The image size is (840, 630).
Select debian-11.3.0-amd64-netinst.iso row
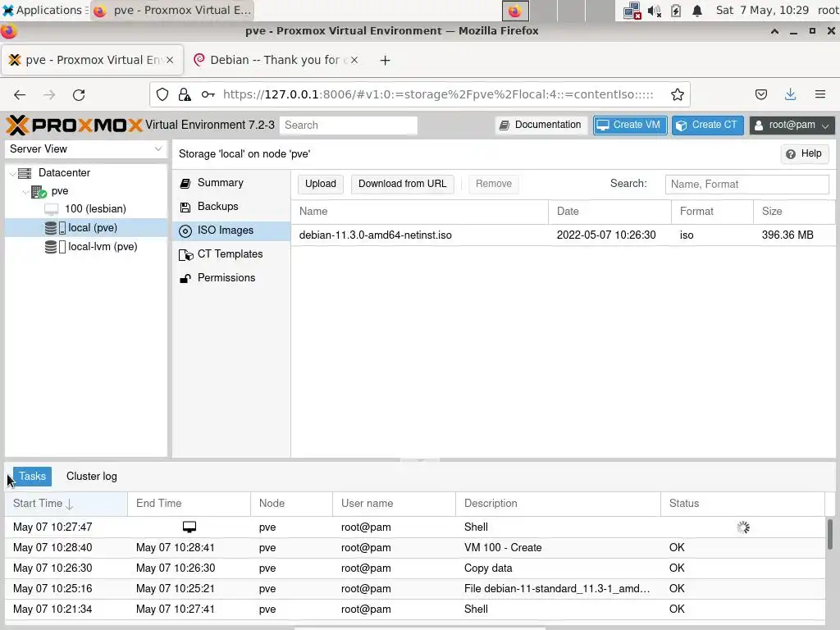tap(563, 235)
